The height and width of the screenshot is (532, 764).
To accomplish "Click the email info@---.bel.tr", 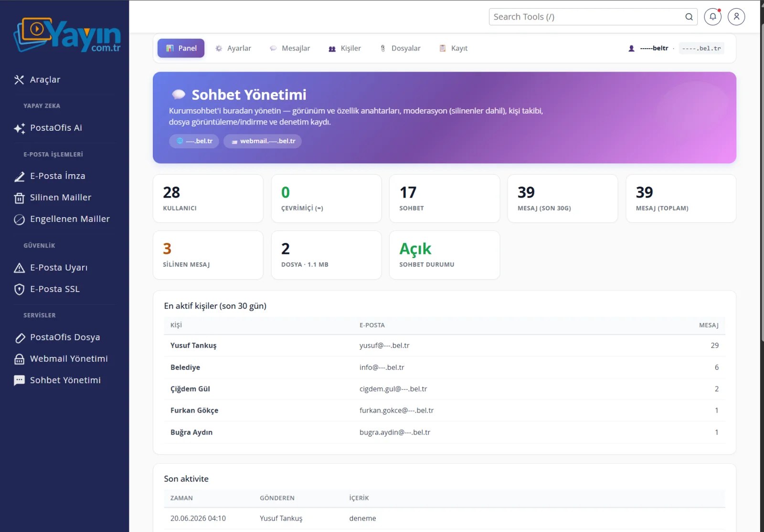I will click(x=382, y=367).
